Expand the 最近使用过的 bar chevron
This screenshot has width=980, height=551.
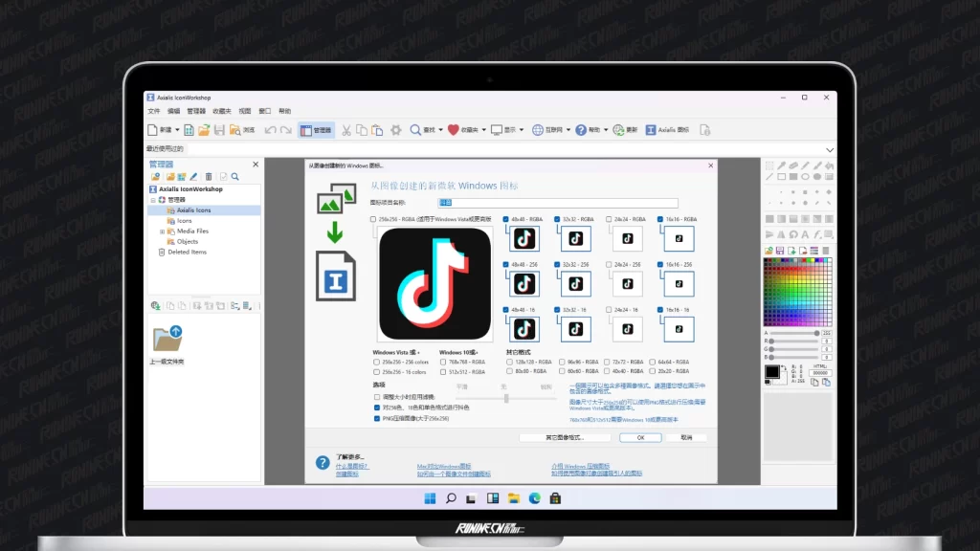829,149
